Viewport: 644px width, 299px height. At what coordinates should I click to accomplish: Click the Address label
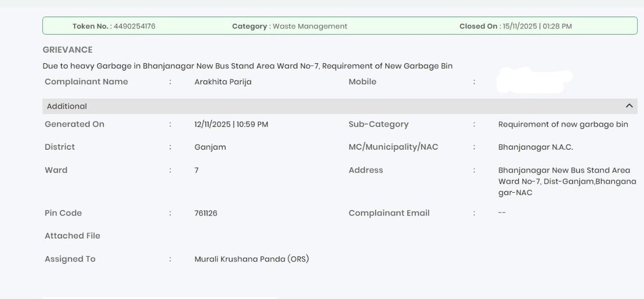tap(366, 170)
